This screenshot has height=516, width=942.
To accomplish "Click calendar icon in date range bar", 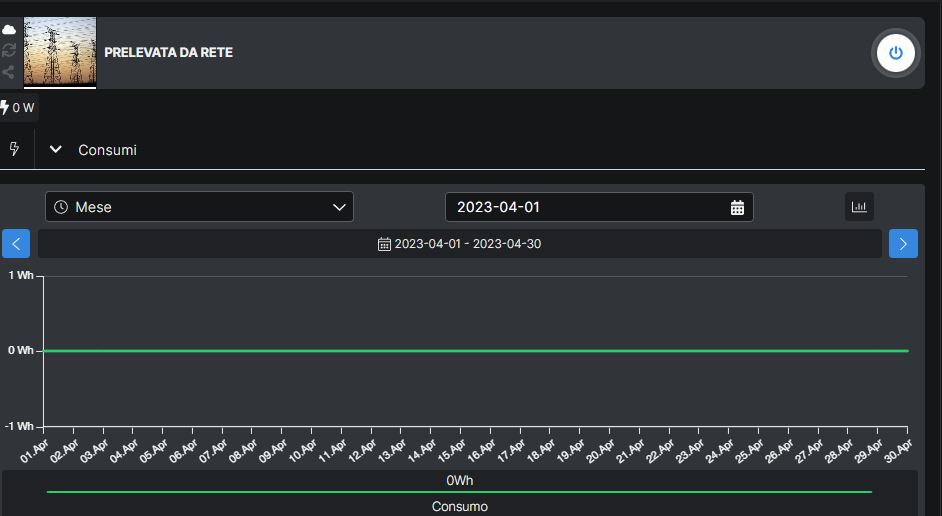I will click(384, 244).
